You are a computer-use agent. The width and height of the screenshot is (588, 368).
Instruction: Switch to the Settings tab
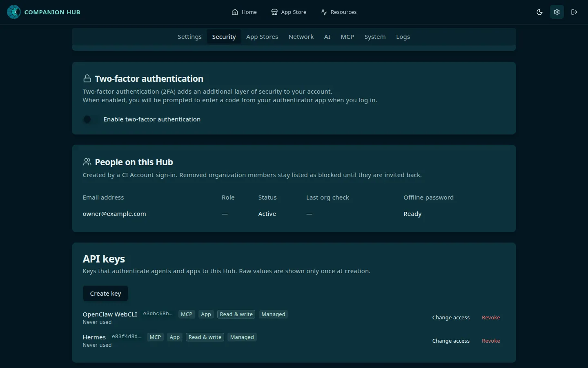click(189, 37)
